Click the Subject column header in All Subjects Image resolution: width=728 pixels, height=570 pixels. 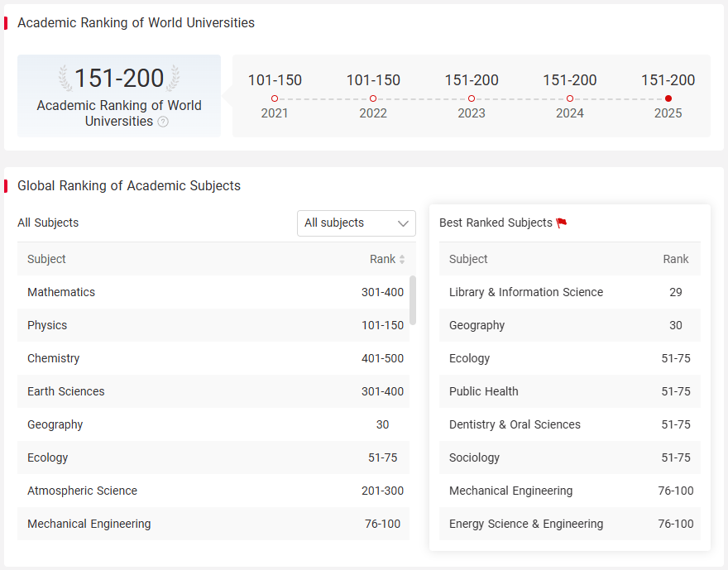46,259
